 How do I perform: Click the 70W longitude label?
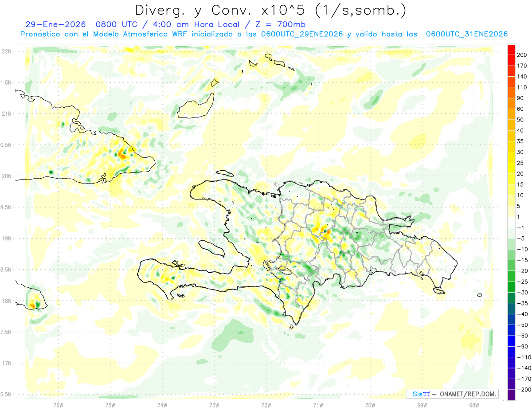coord(370,405)
